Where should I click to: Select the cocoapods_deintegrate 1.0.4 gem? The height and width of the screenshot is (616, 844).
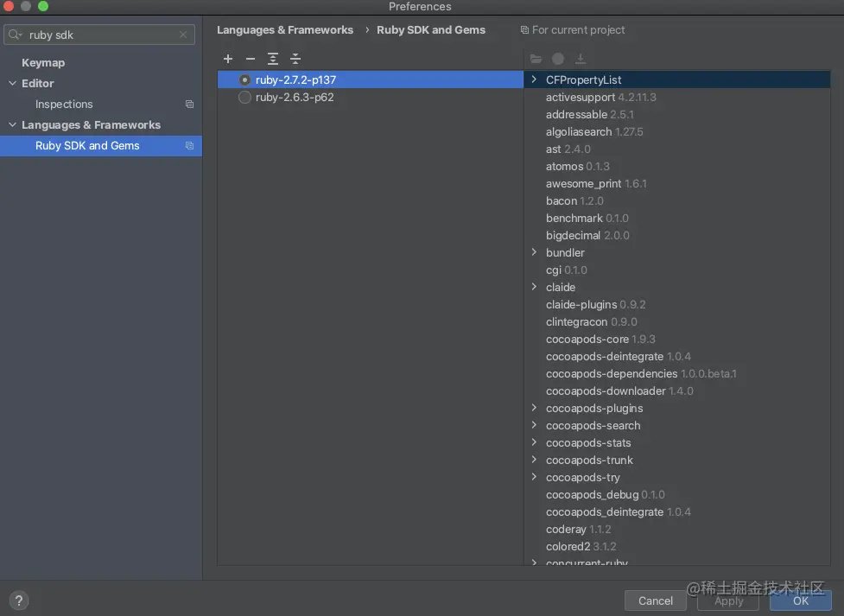618,511
